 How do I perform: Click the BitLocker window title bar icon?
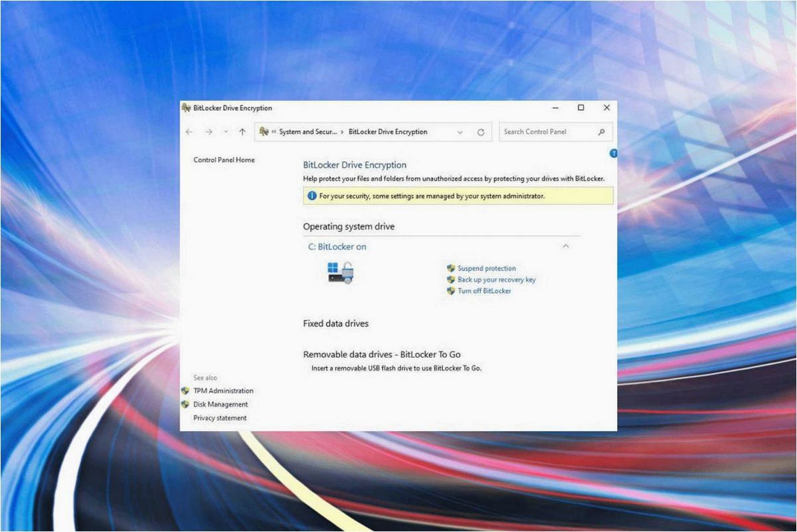186,108
